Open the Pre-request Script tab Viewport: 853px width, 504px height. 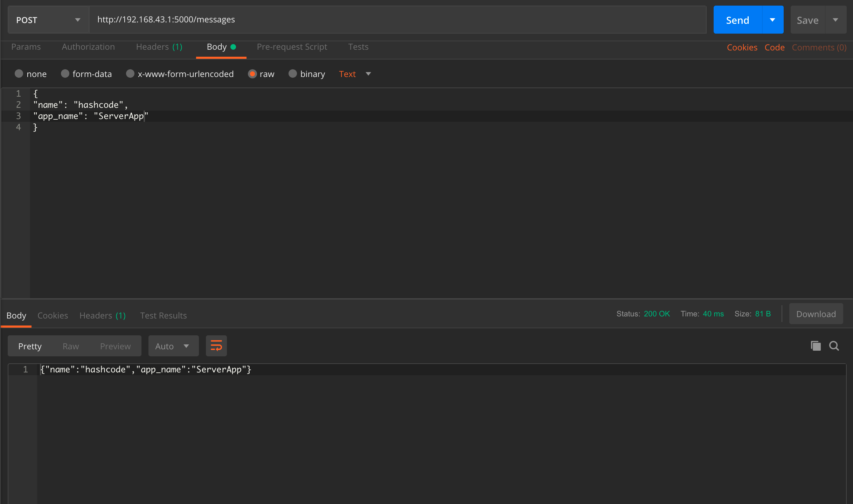[292, 47]
